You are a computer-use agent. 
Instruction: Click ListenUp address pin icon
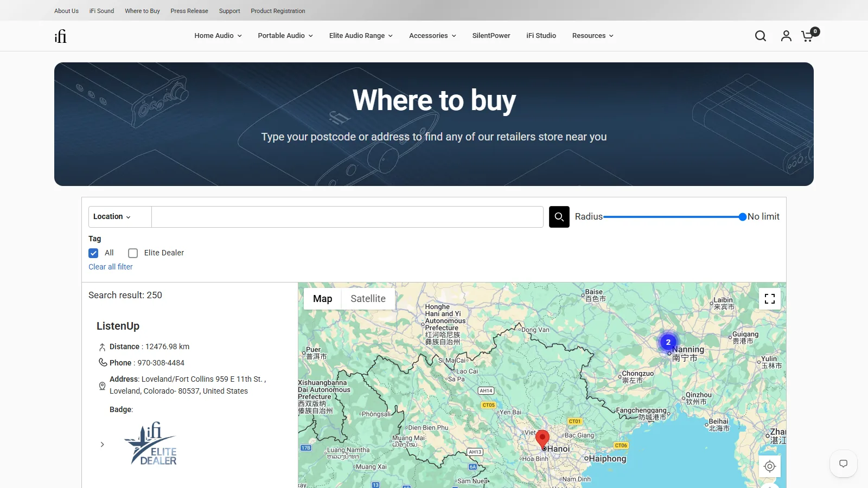102,386
